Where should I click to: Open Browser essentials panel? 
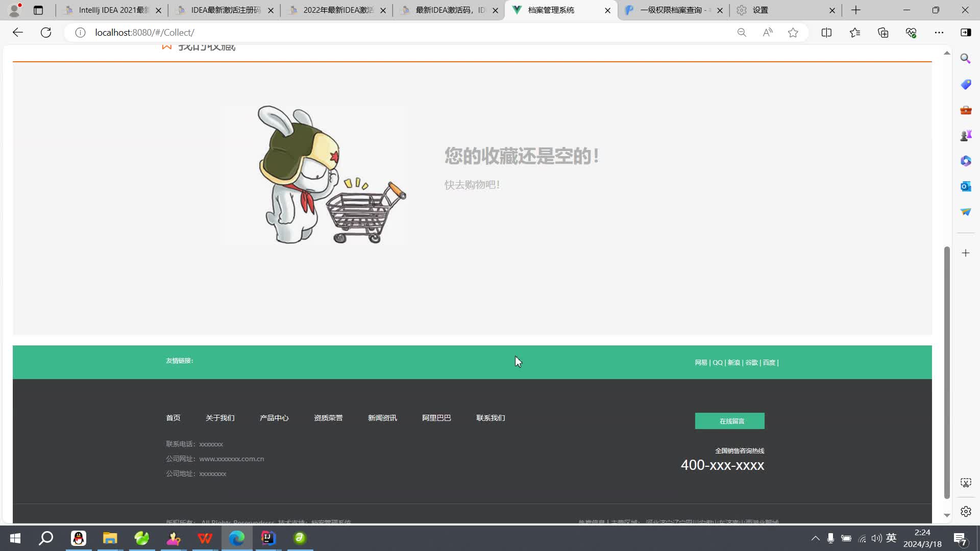(911, 32)
